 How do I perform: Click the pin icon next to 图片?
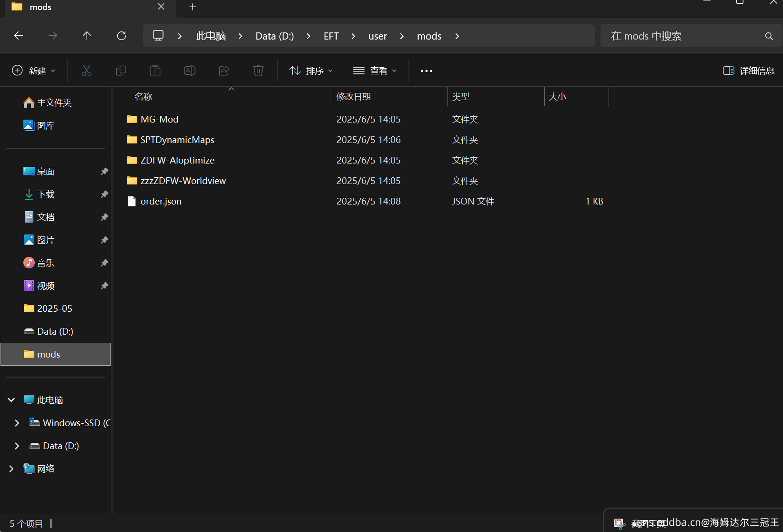click(104, 240)
